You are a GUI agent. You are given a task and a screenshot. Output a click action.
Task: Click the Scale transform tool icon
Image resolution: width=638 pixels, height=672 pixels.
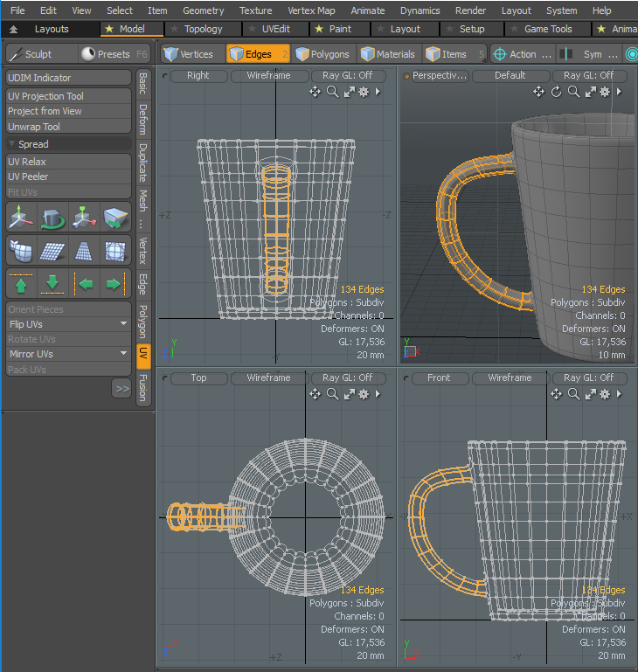pyautogui.click(x=84, y=217)
